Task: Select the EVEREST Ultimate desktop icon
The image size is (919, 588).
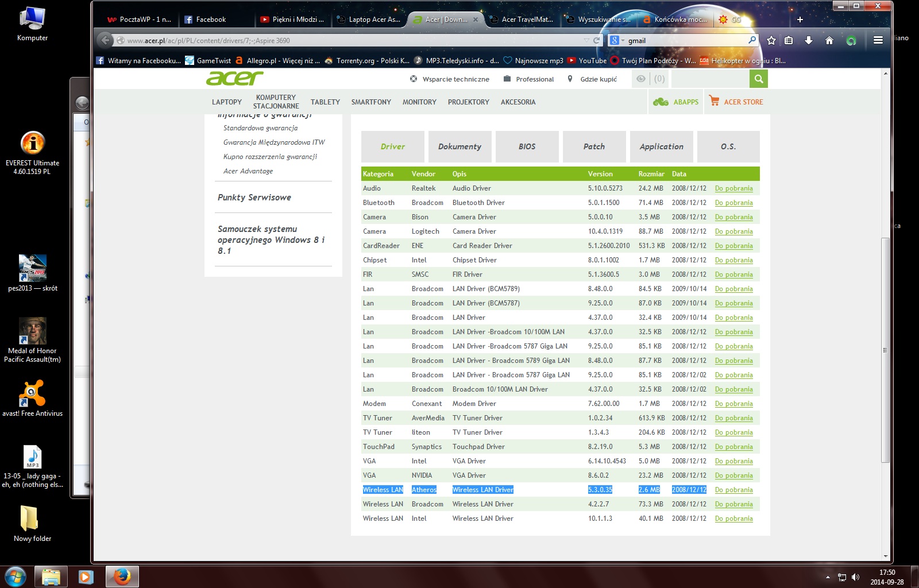Action: click(x=32, y=153)
